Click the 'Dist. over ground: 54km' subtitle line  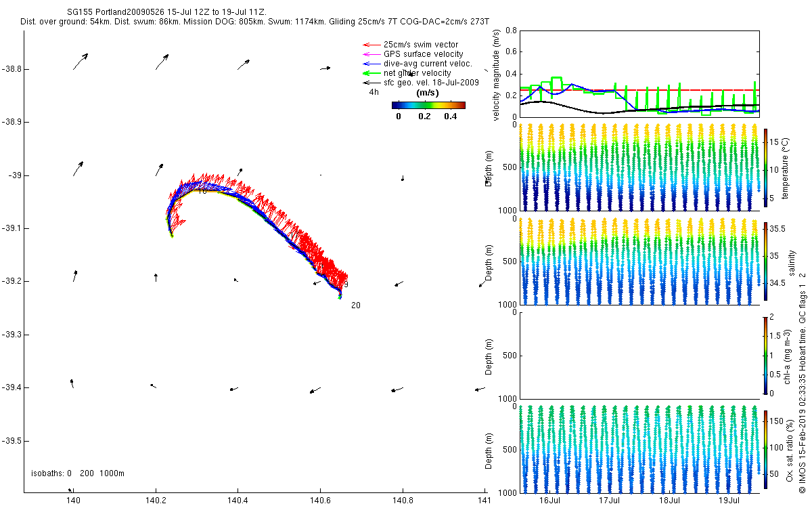(254, 22)
